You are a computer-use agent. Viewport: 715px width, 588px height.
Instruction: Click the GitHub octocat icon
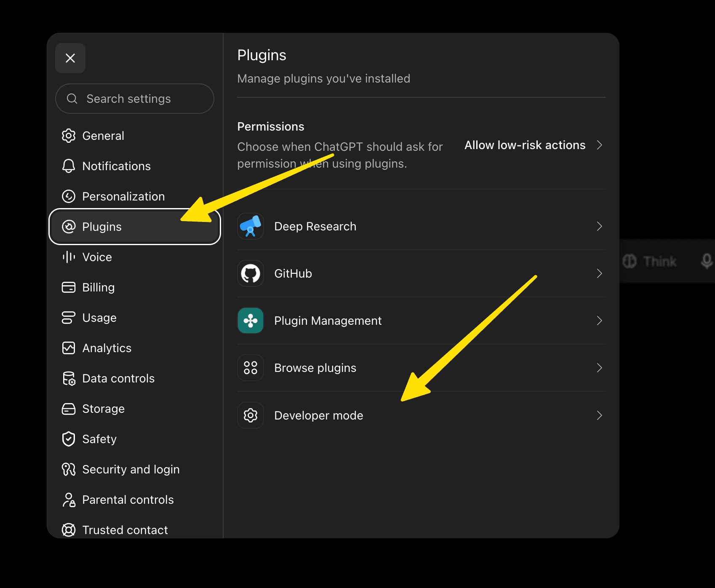251,273
